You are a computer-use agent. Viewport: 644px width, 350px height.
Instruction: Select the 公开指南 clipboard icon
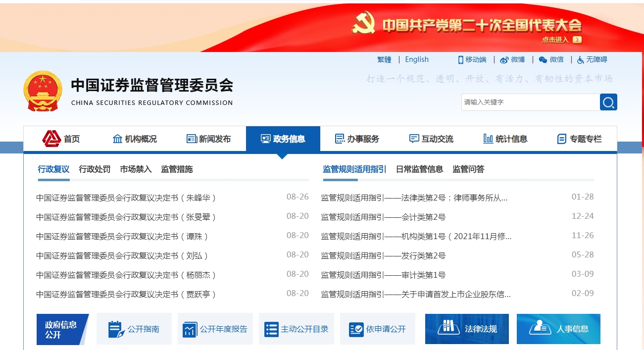(115, 328)
